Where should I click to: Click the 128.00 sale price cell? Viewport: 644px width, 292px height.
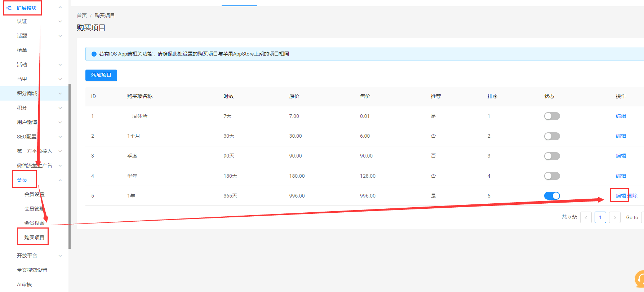point(368,176)
